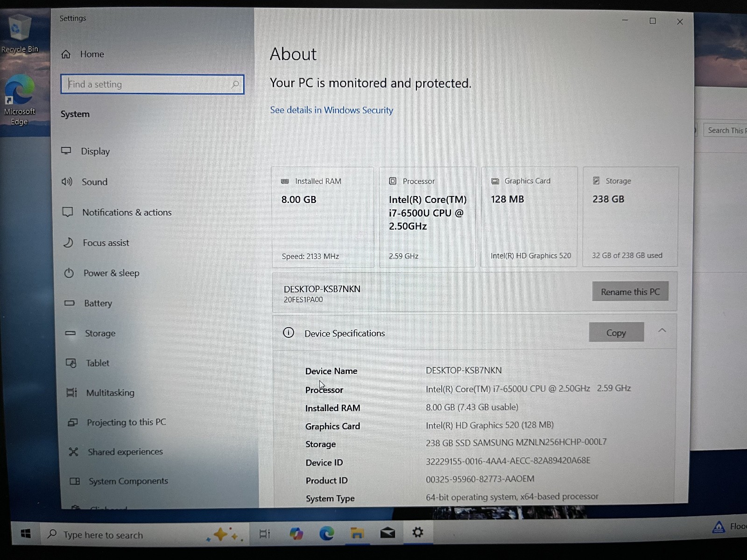Open System Components settings
Image resolution: width=747 pixels, height=560 pixels.
[x=128, y=481]
